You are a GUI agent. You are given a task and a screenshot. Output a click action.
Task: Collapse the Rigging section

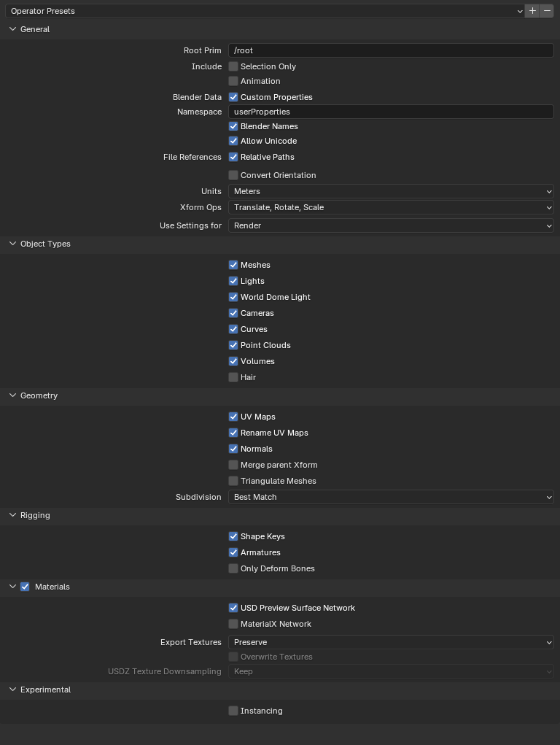tap(12, 515)
